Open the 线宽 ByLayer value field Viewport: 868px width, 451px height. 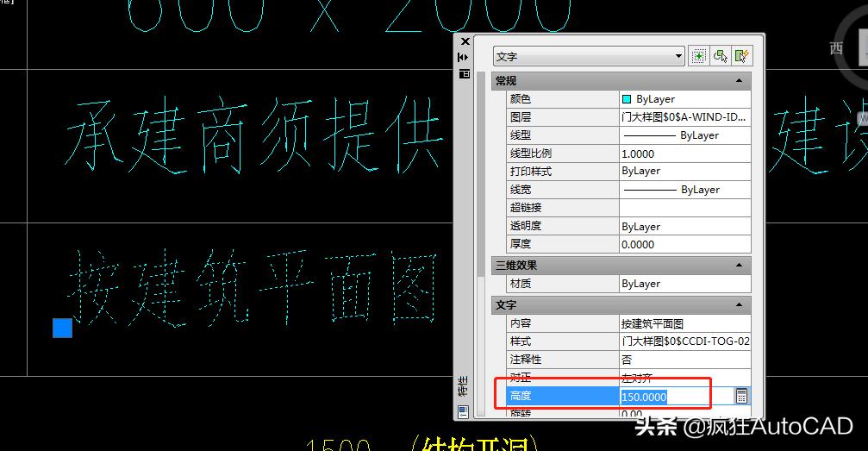point(684,190)
